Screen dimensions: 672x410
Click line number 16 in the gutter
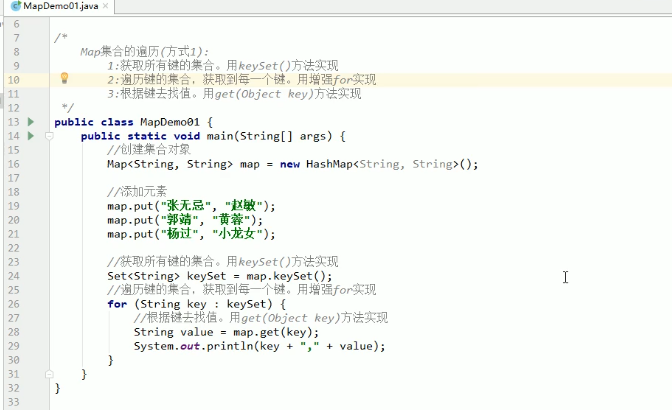[x=14, y=164]
